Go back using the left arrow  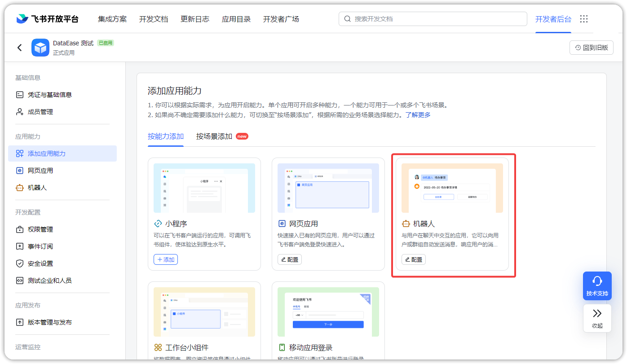[x=19, y=48]
